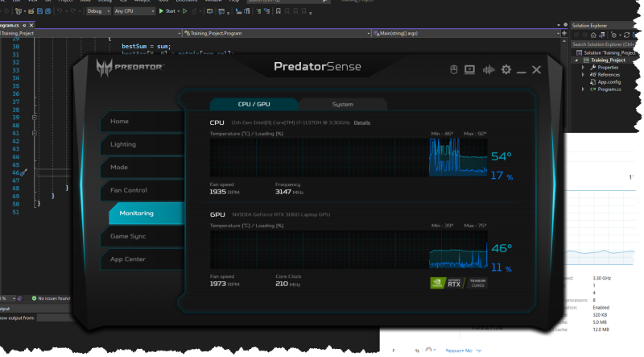Screen dimensions: 644x357
Task: Click the green Start debugging play icon
Action: pyautogui.click(x=161, y=11)
